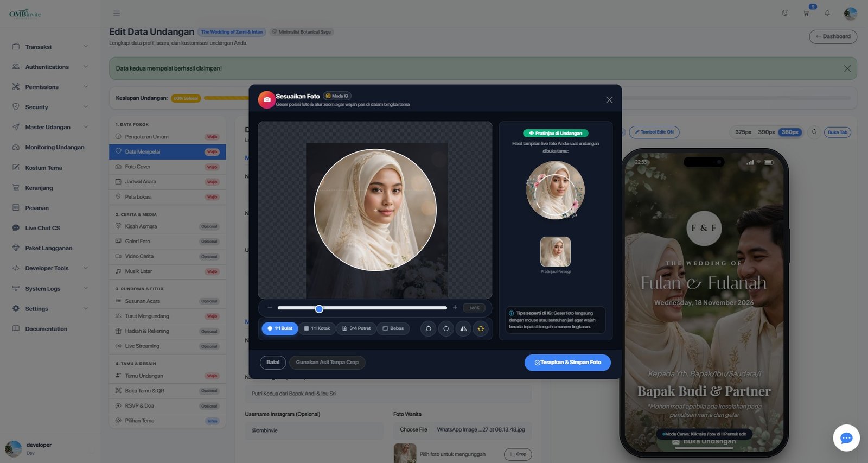This screenshot has height=463, width=868.
Task: Click the Pratinjau Persegi square thumbnail
Action: point(556,251)
